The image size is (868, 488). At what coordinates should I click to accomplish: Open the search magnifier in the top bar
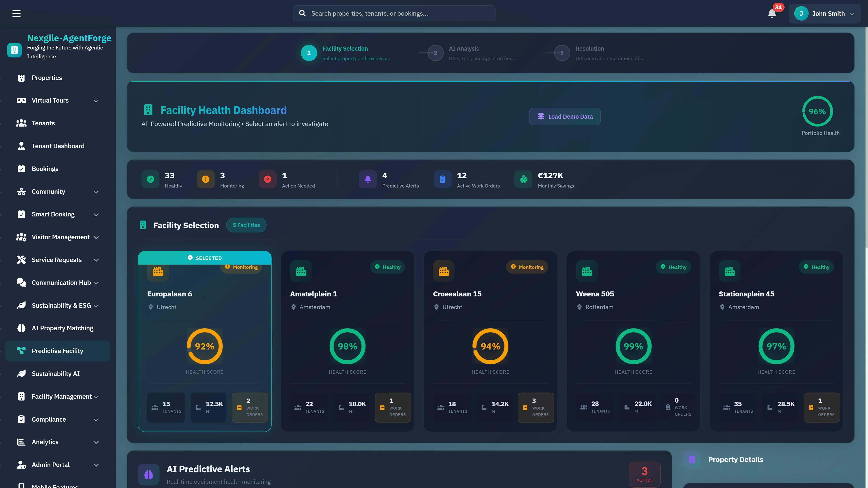[303, 13]
